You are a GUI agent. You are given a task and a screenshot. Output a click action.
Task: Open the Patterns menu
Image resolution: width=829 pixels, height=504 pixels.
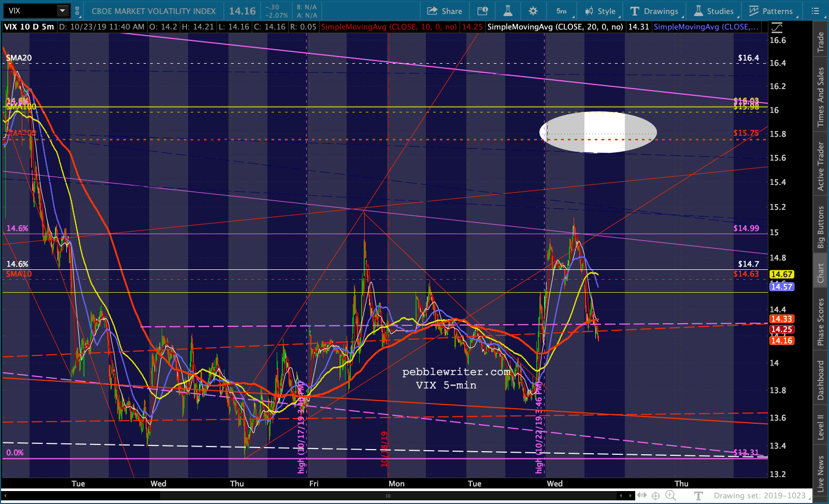771,11
